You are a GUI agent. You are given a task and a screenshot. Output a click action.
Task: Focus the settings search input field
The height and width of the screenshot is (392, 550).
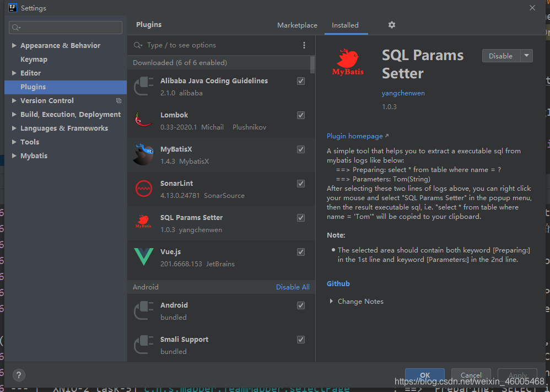tap(66, 28)
